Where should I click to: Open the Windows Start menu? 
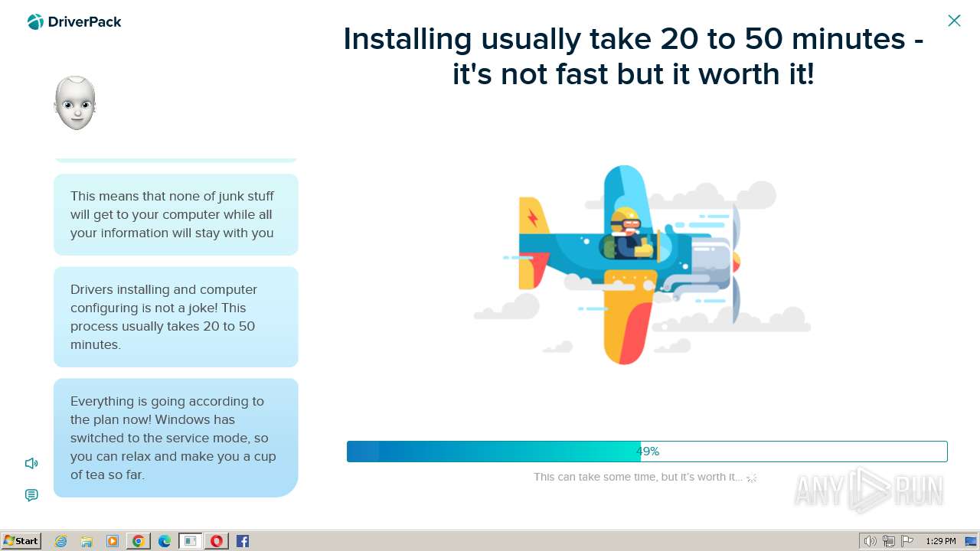click(x=21, y=541)
